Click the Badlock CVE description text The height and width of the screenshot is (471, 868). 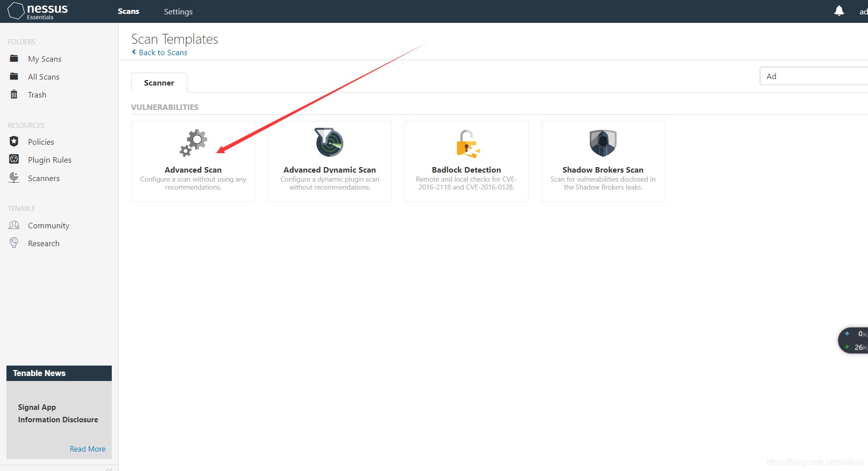tap(467, 183)
